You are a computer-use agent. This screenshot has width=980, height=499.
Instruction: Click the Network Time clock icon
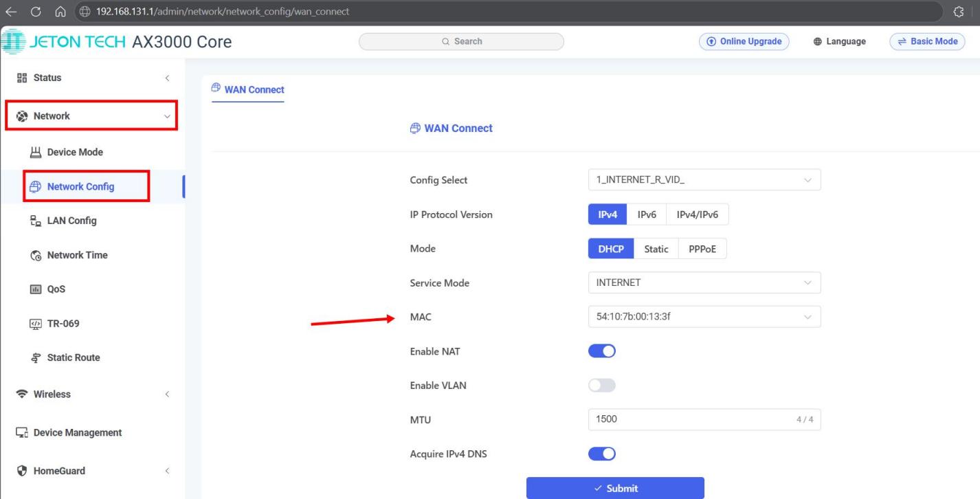[36, 255]
